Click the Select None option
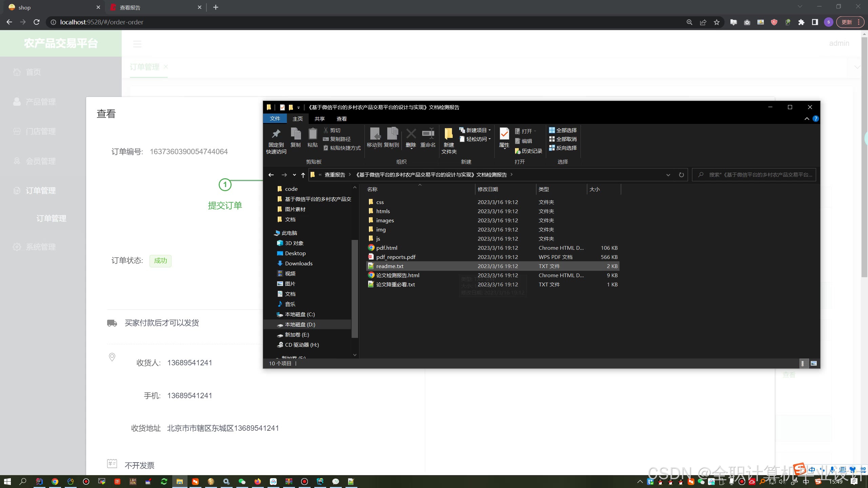868x488 pixels. tap(563, 139)
